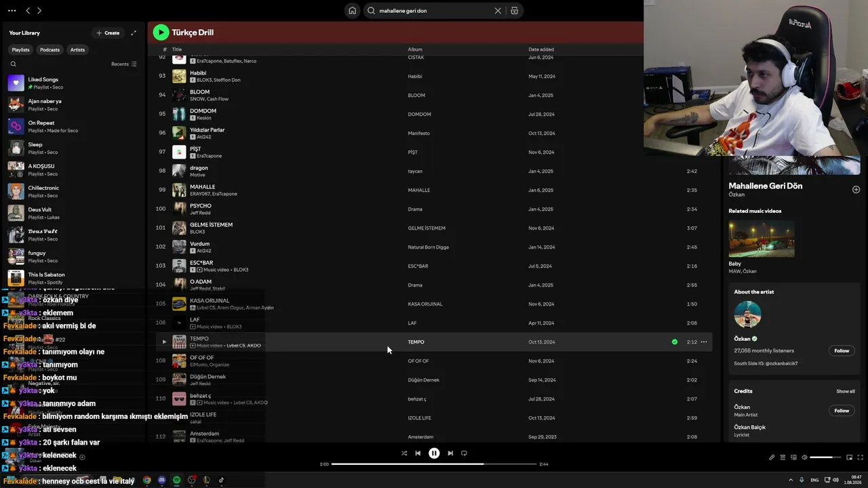The image size is (868, 488).
Task: Open the Browse icon beside search
Action: tap(515, 11)
